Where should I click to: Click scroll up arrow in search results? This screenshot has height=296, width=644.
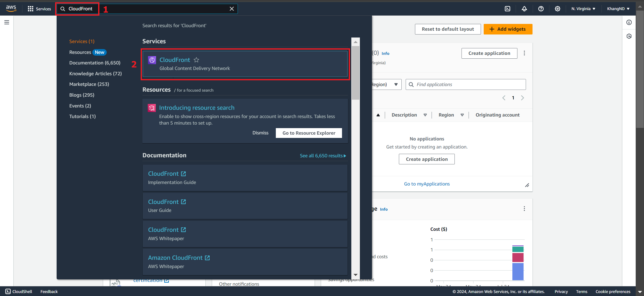tap(356, 42)
